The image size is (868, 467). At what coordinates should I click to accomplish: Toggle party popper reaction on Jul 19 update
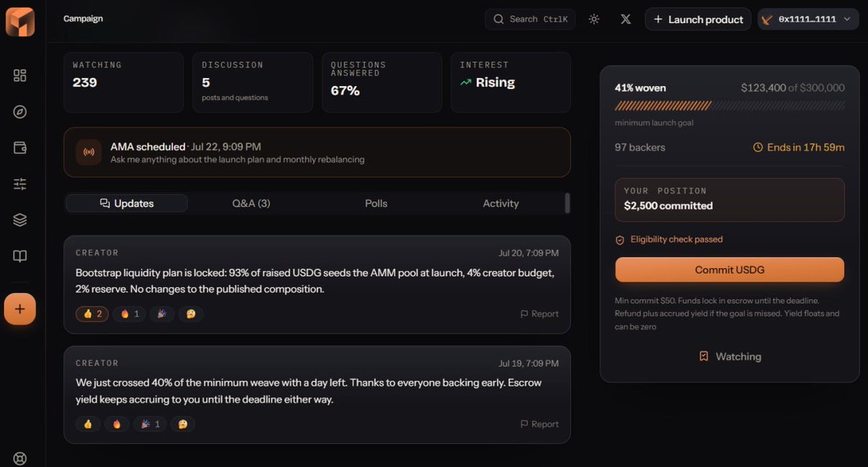point(150,424)
